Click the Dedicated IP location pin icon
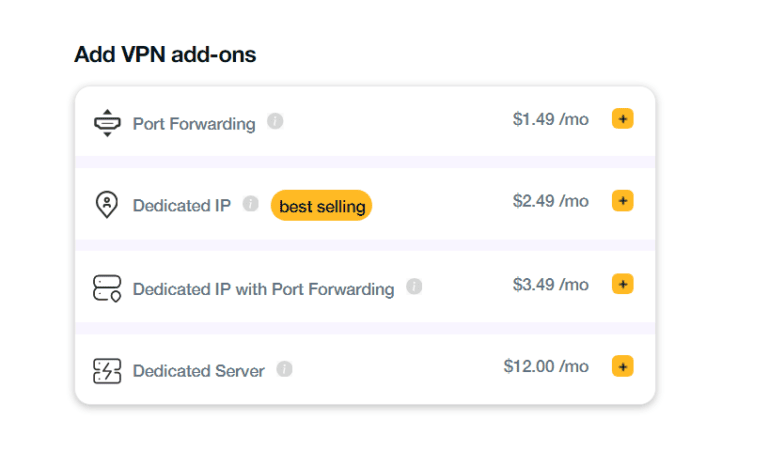 [106, 205]
